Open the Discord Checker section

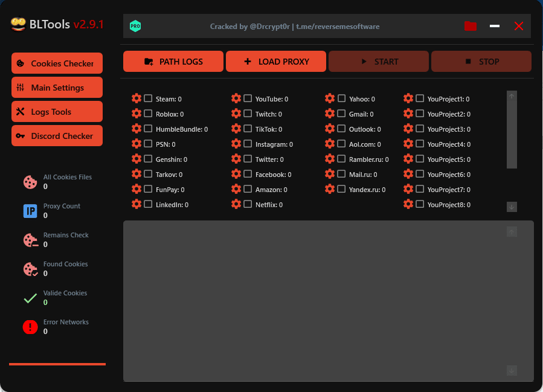pyautogui.click(x=57, y=135)
